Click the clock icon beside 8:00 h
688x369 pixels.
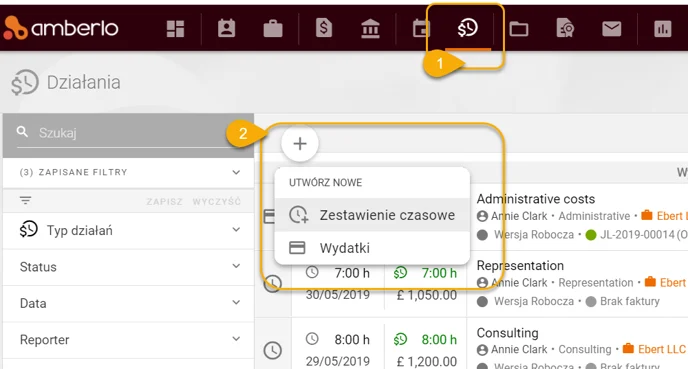(x=312, y=339)
